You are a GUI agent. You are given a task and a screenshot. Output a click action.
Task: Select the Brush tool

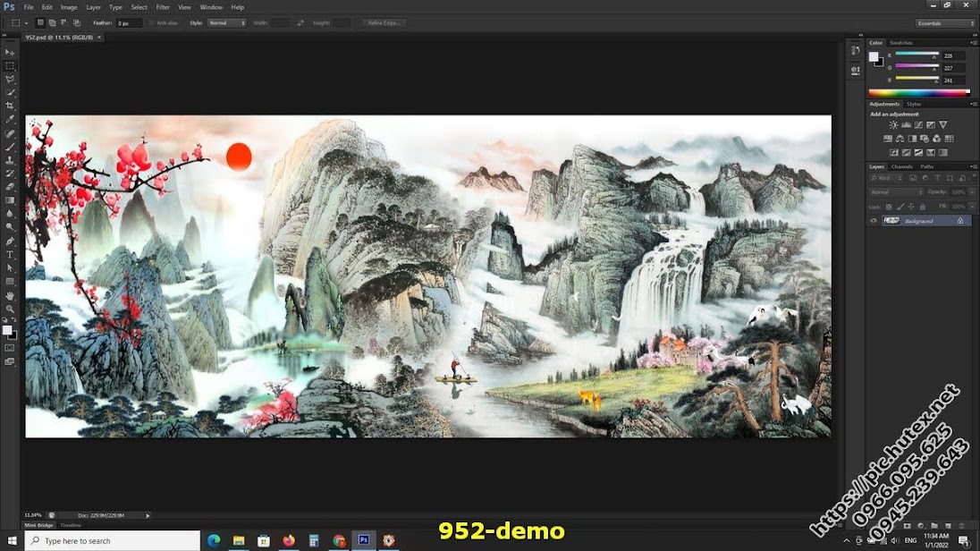[x=10, y=147]
